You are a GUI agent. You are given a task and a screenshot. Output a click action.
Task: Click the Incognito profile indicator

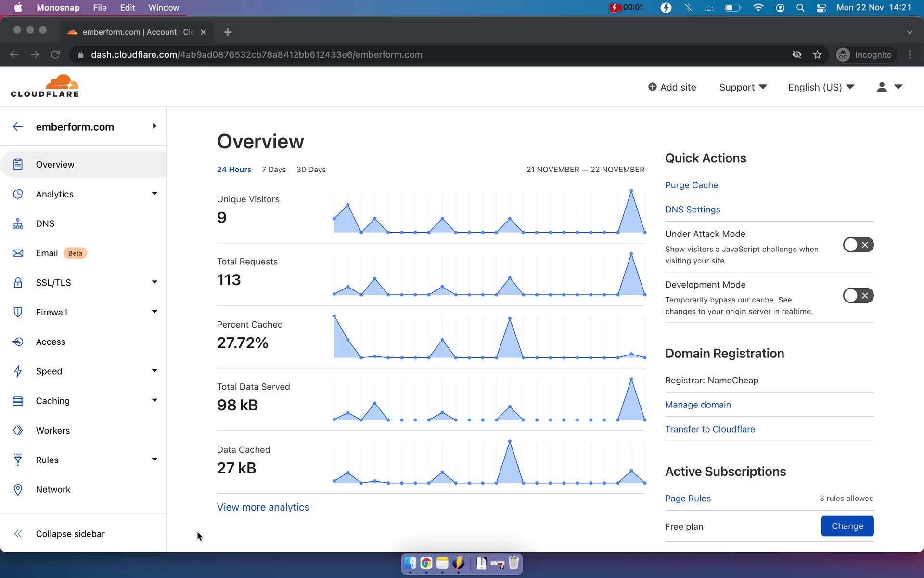click(x=865, y=55)
